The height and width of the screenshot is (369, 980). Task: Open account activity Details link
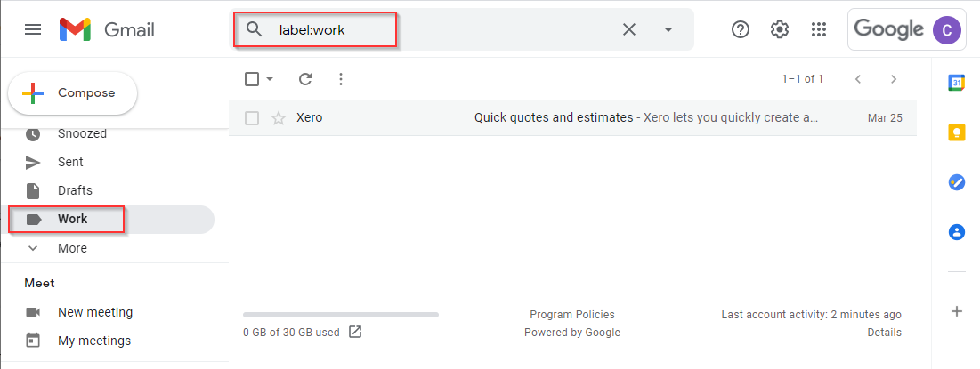click(x=884, y=333)
